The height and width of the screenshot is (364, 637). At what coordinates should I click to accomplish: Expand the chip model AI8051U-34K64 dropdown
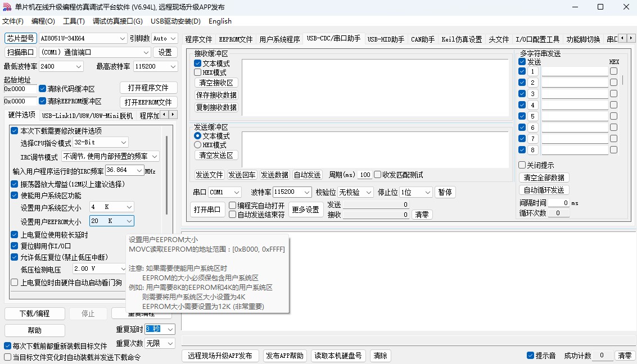[122, 39]
